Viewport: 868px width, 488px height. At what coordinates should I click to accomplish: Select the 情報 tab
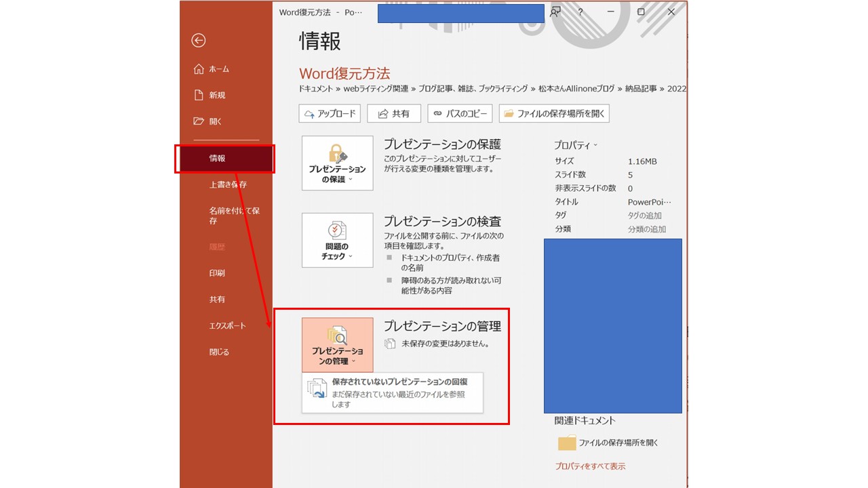point(226,159)
